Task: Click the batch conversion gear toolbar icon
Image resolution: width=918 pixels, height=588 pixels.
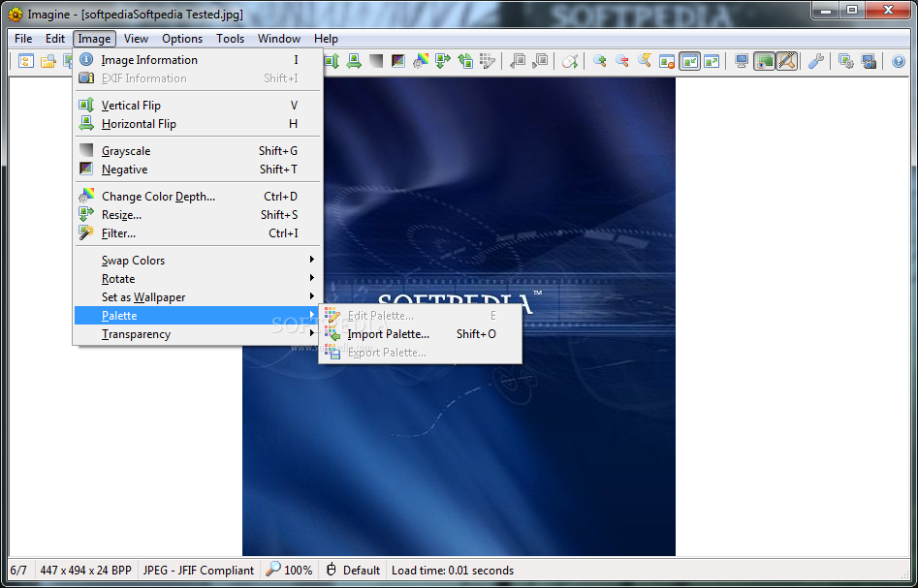Action: point(846,61)
